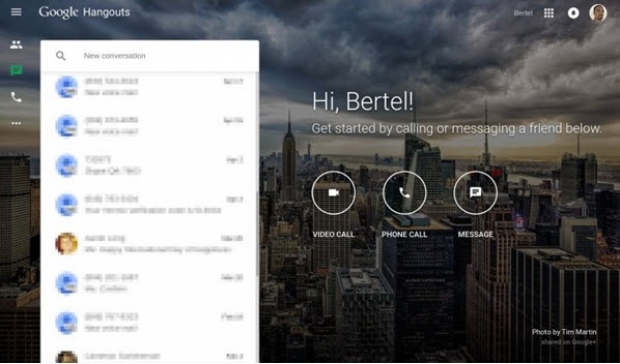
Task: Open the Google apps grid
Action: [549, 13]
